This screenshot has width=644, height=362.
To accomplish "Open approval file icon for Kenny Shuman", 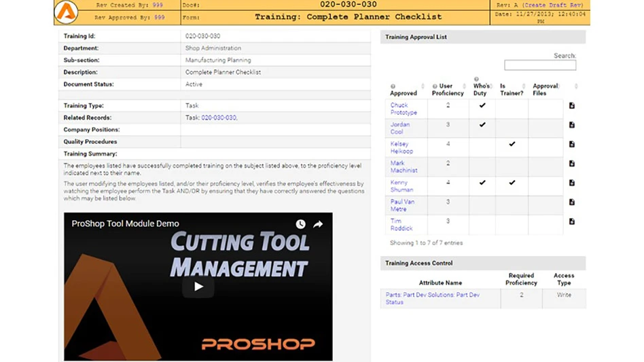I will click(x=572, y=183).
